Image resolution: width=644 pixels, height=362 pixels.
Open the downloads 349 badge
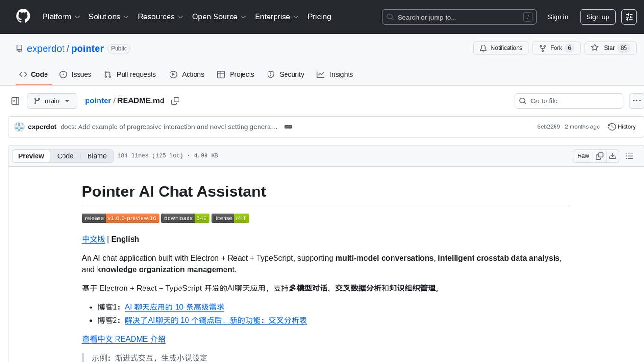click(185, 218)
